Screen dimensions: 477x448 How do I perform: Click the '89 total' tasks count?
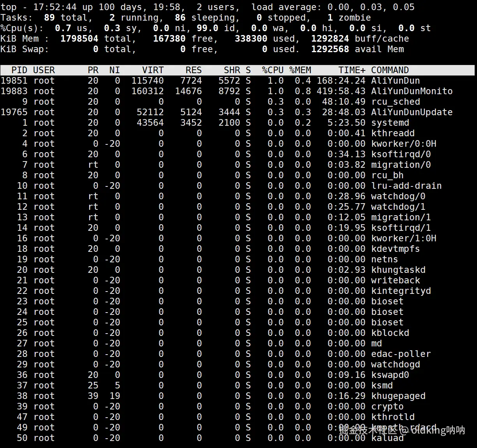[x=66, y=18]
